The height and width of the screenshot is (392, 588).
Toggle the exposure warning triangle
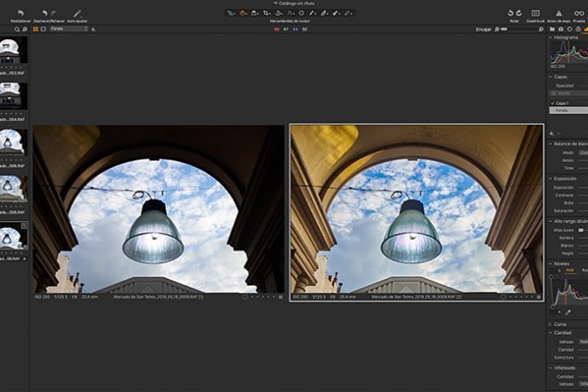click(x=559, y=13)
